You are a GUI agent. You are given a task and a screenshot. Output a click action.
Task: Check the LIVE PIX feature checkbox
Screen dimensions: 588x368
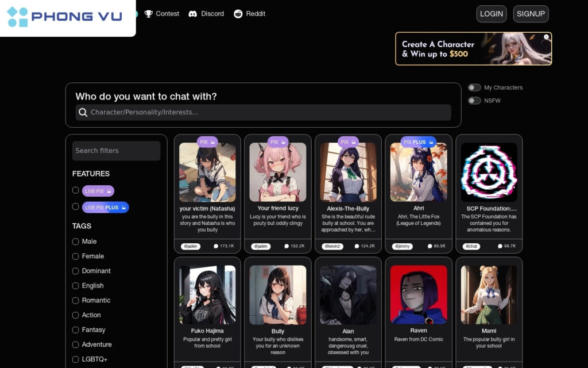coord(76,190)
